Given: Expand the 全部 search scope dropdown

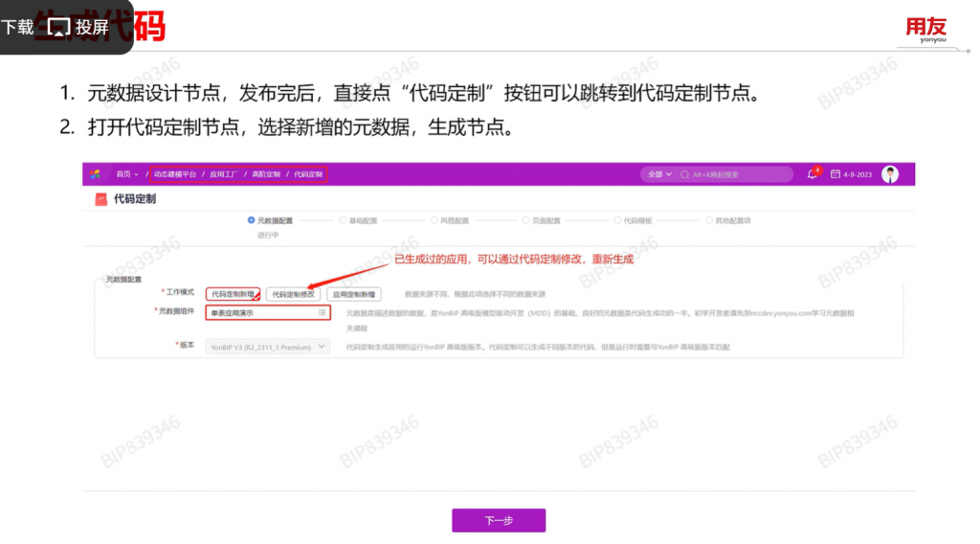Looking at the screenshot, I should 659,174.
